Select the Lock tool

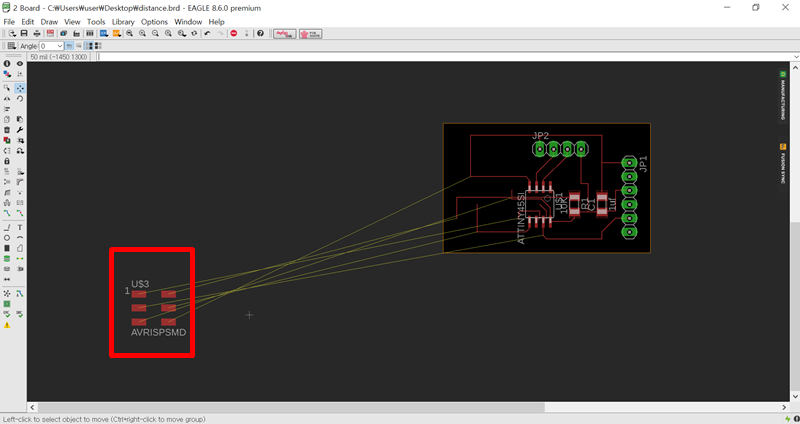click(7, 161)
